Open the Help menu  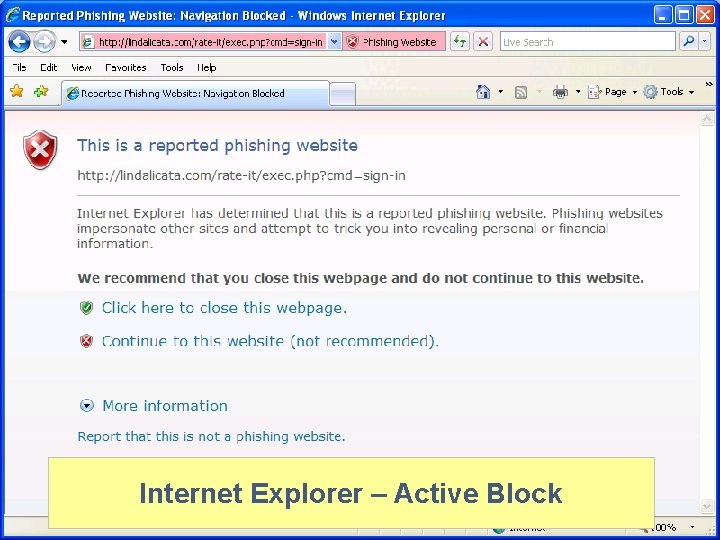pyautogui.click(x=207, y=68)
